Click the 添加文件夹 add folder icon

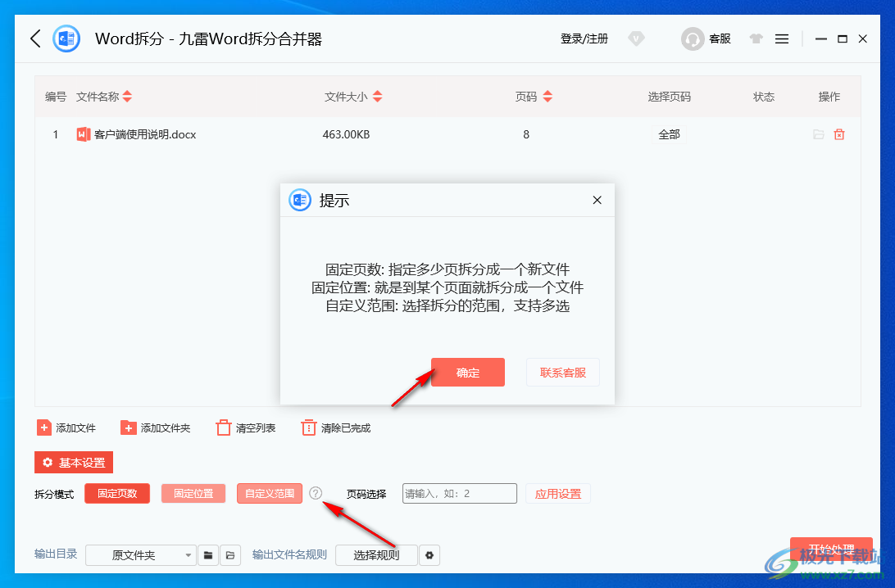[x=129, y=427]
